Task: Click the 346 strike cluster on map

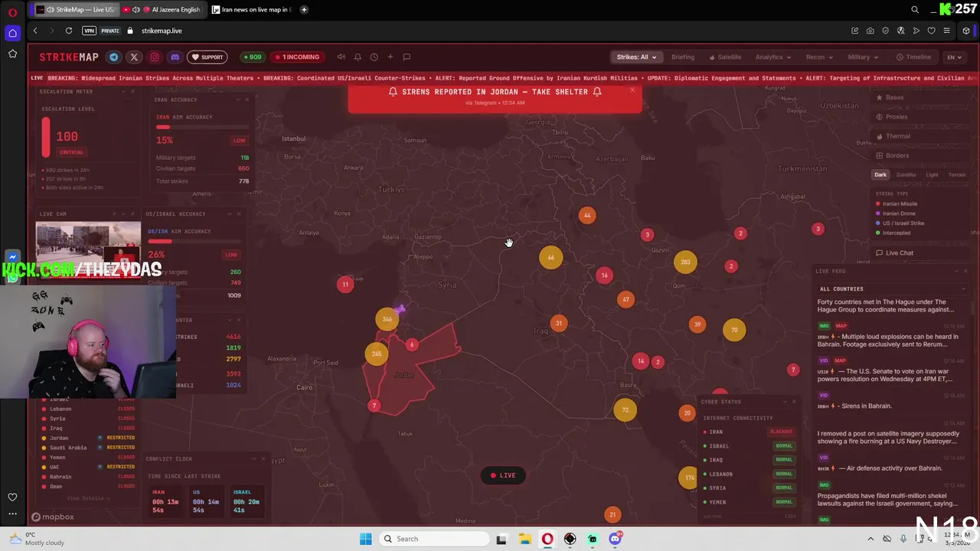Action: tap(387, 319)
